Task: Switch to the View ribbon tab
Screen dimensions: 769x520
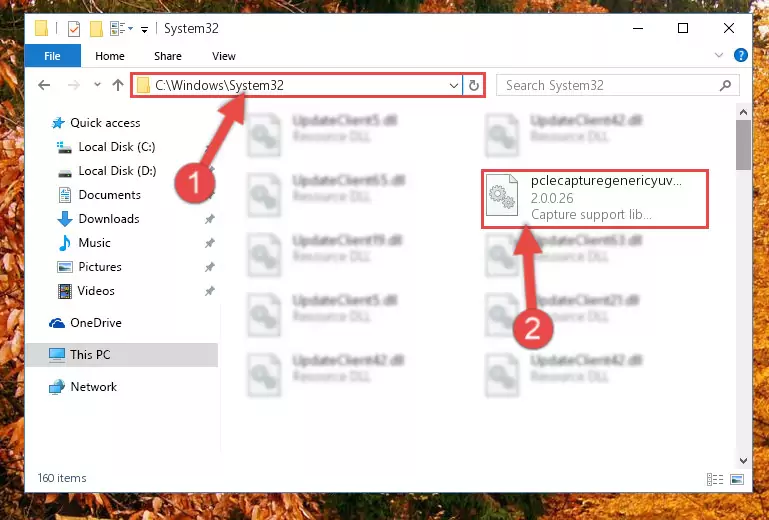Action: point(224,56)
